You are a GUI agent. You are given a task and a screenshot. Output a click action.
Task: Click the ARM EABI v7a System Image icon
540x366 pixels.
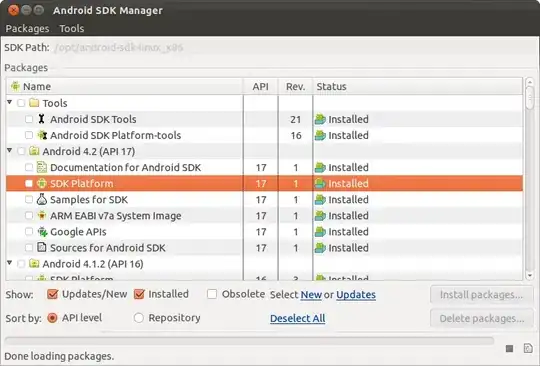point(42,216)
